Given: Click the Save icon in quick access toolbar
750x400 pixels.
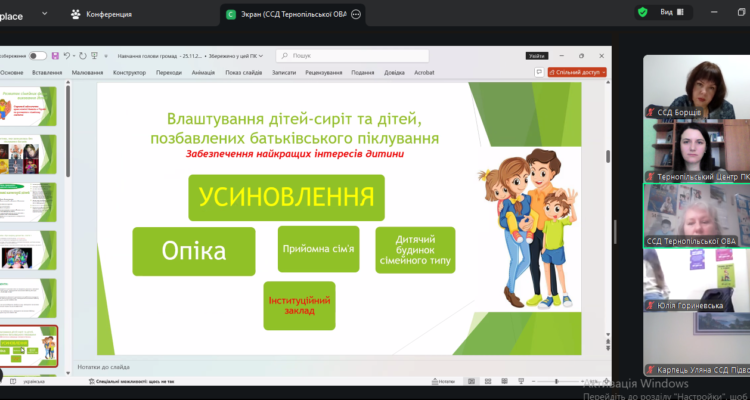Looking at the screenshot, I should pyautogui.click(x=55, y=56).
